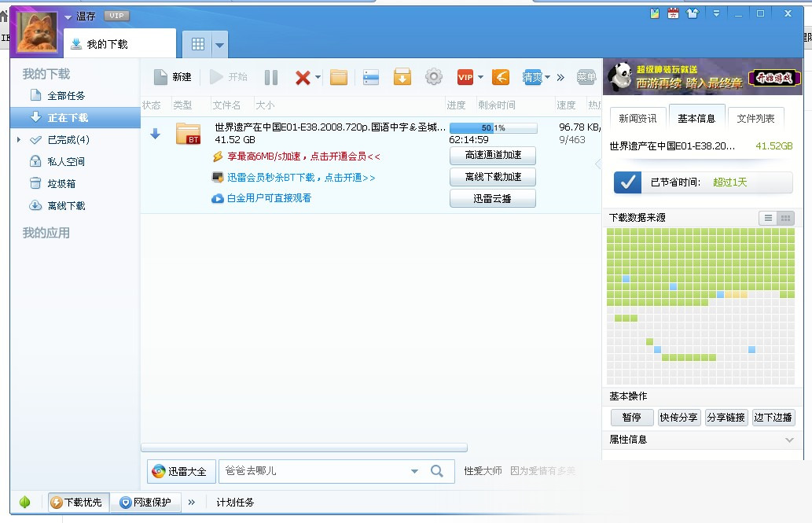Open the search box dropdown arrow
The width and height of the screenshot is (812, 523).
[414, 471]
